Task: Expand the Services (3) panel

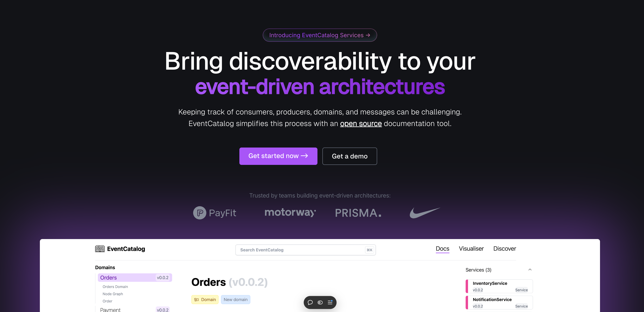Action: click(x=530, y=270)
